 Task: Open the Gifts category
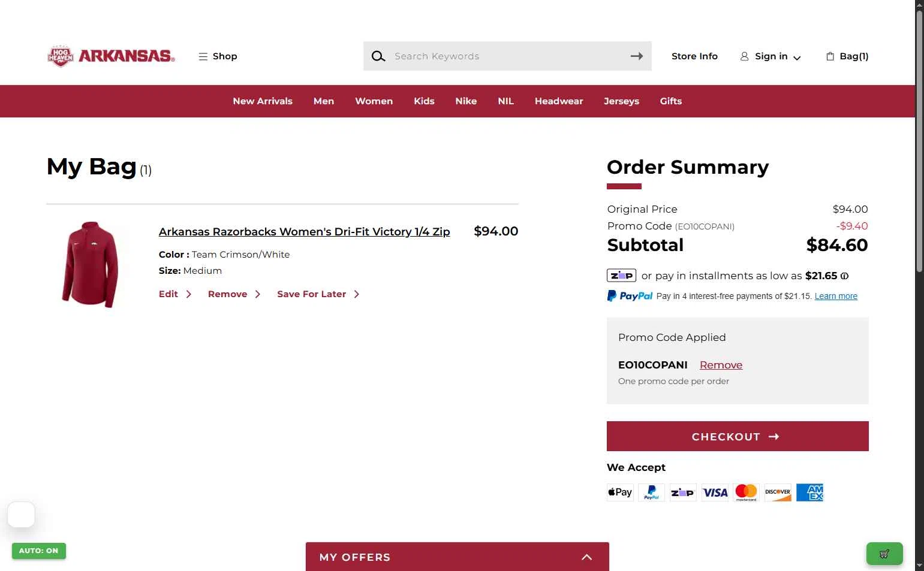tap(671, 101)
